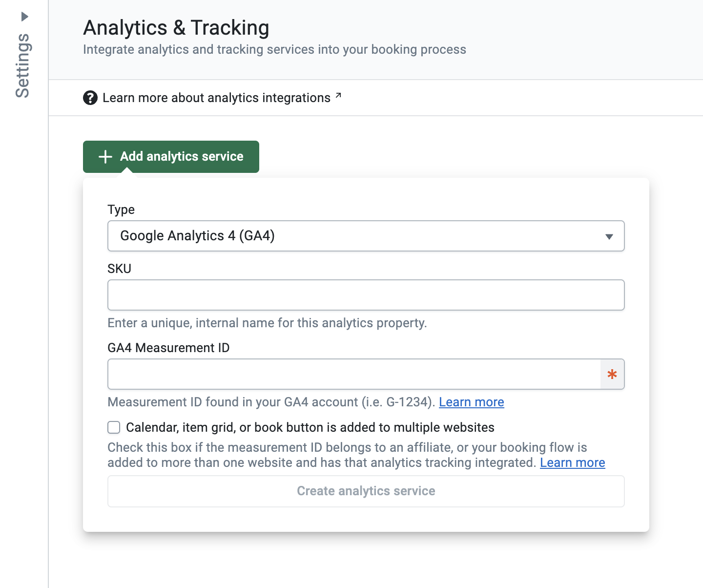Enable the multiple websites checkbox
The width and height of the screenshot is (703, 588).
click(x=114, y=428)
